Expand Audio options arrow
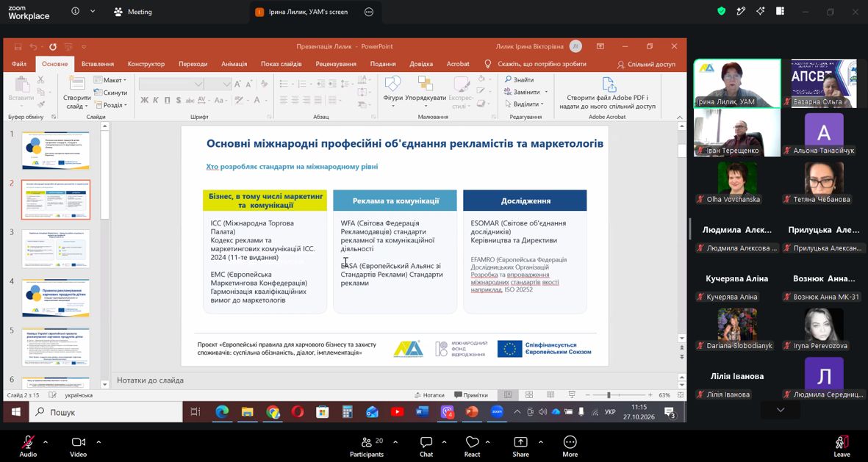 coord(46,442)
